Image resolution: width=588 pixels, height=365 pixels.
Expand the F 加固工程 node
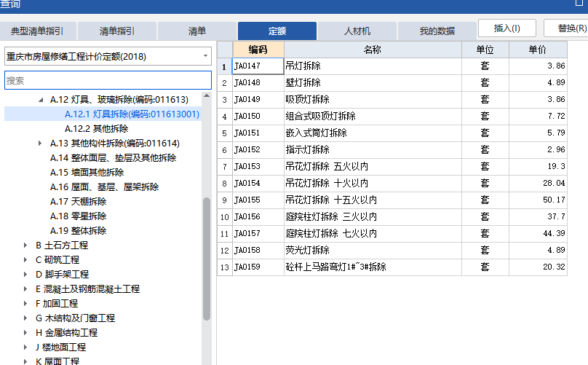click(25, 303)
